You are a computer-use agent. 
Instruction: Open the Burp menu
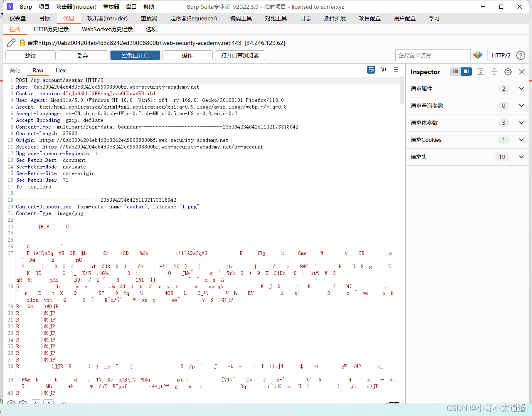[26, 7]
